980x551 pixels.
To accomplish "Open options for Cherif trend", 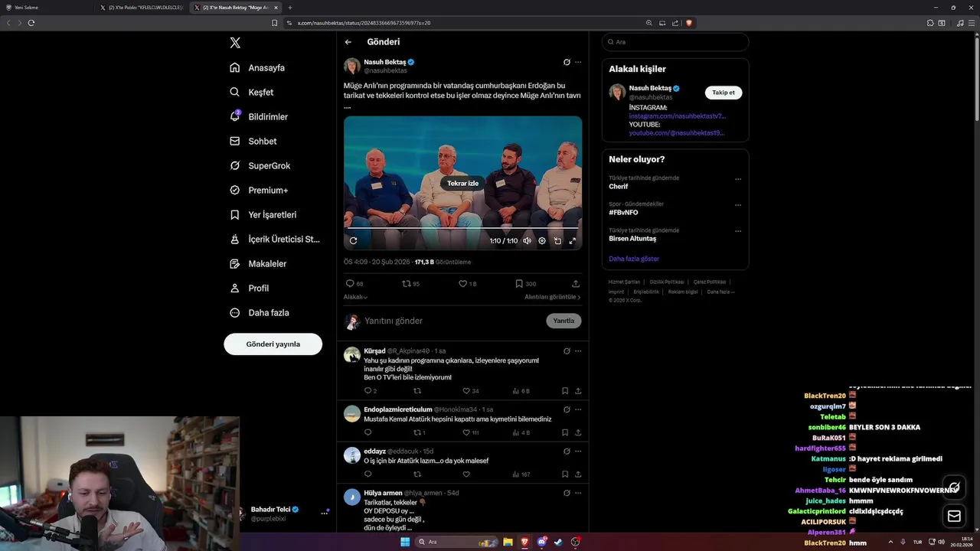I will (x=738, y=179).
